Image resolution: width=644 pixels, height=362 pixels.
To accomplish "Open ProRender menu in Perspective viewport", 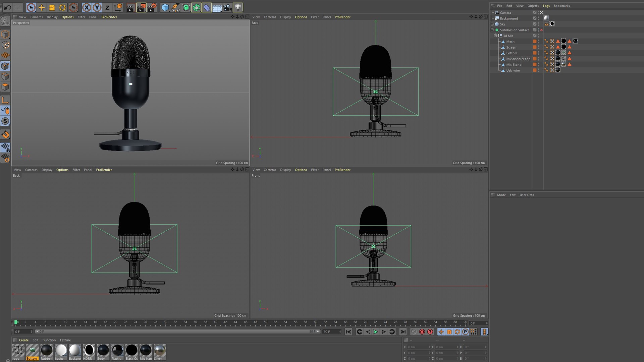I will tap(109, 17).
